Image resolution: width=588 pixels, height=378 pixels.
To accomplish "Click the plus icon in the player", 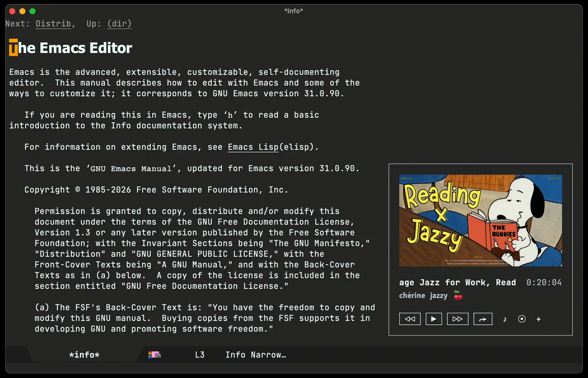I will (539, 319).
